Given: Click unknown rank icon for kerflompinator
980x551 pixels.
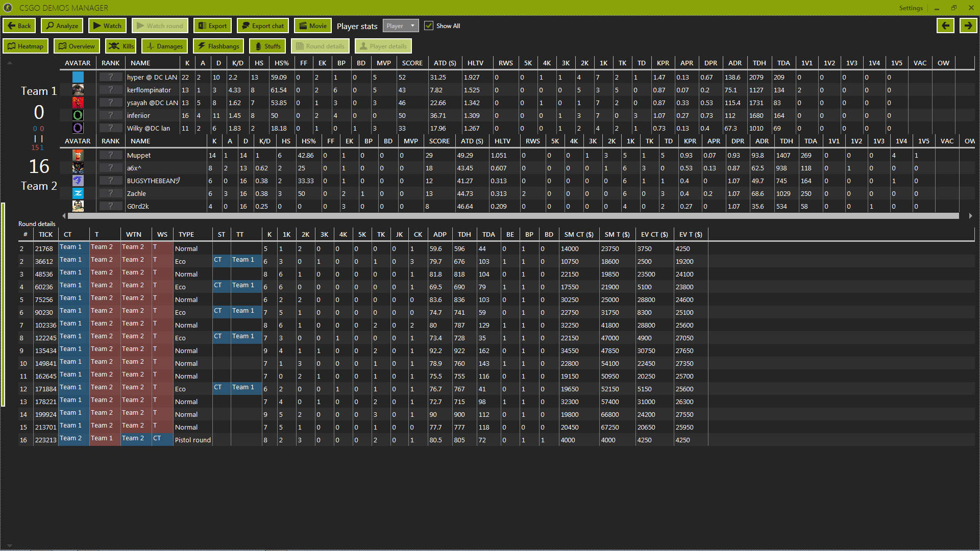Looking at the screenshot, I should (110, 89).
